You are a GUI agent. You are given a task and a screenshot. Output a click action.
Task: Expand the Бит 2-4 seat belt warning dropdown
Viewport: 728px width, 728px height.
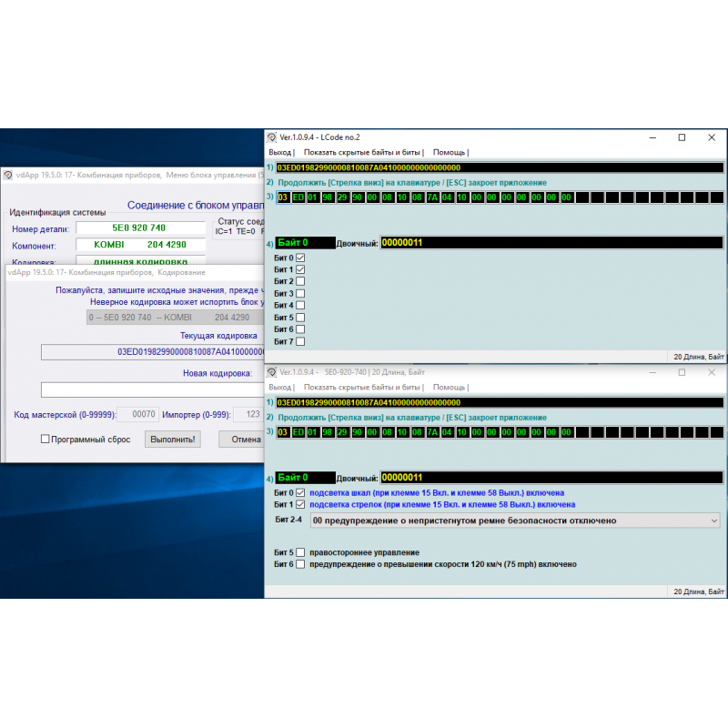coord(713,521)
